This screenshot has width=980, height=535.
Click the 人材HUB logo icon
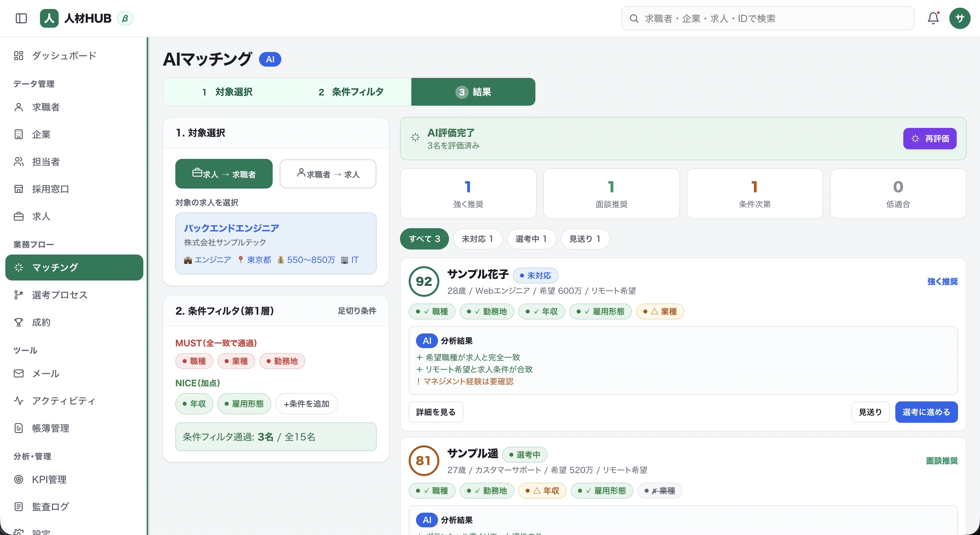[49, 18]
